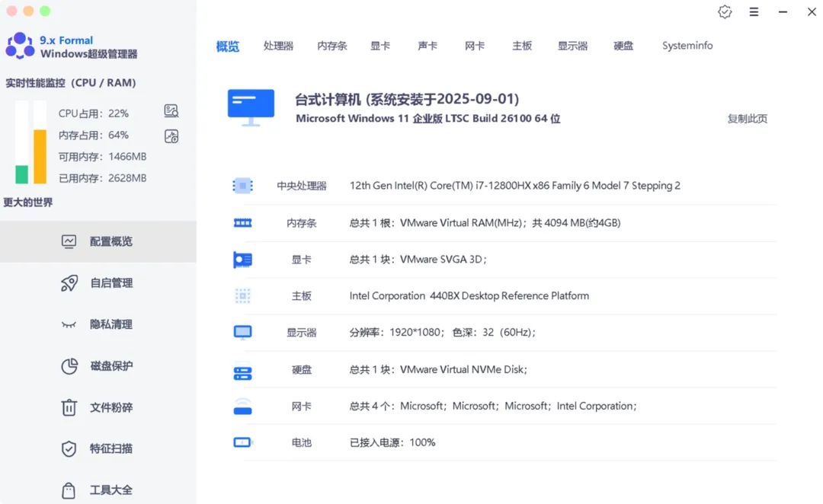This screenshot has width=823, height=504.
Task: Switch to the 网卡 tab
Action: 475,46
